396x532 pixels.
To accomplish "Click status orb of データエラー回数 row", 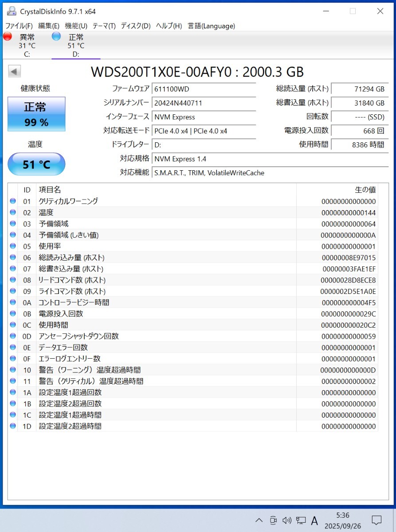I will 13,347.
